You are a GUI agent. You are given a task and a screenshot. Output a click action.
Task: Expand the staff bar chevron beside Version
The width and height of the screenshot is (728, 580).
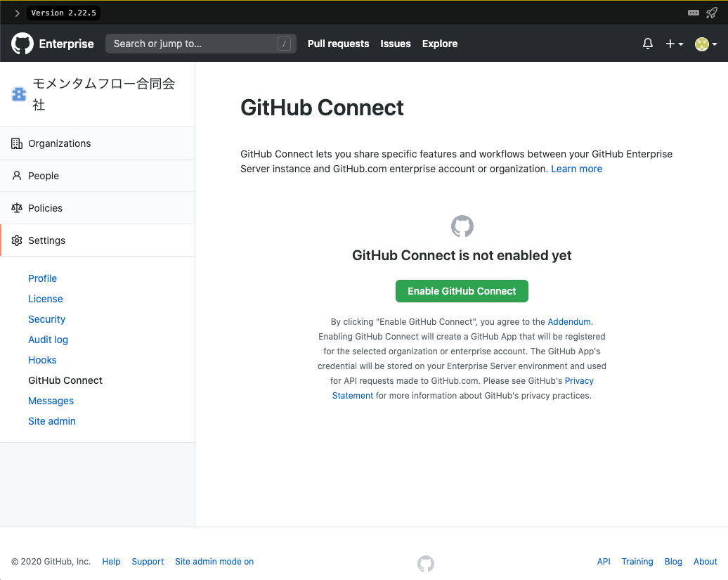(x=17, y=13)
